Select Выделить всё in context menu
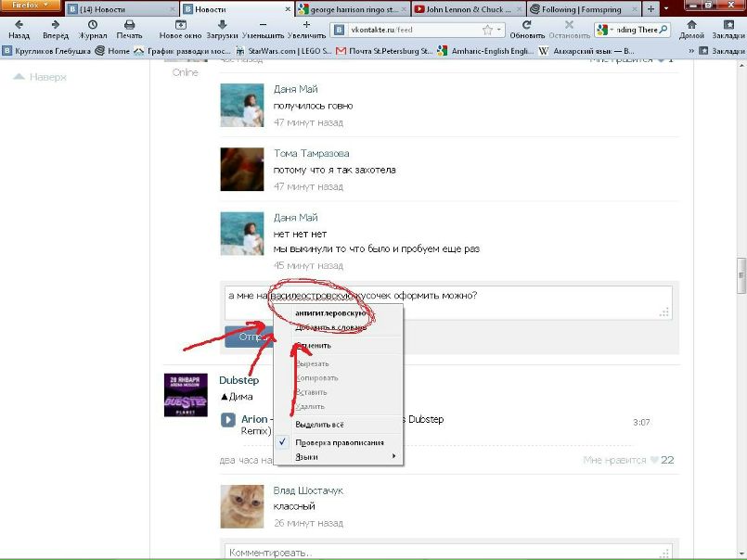747x560 pixels. (x=320, y=424)
